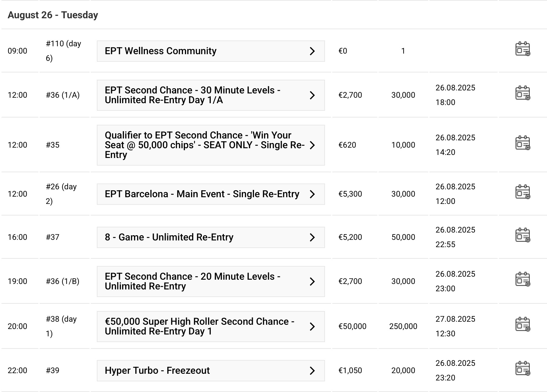Image resolution: width=547 pixels, height=392 pixels.
Task: Click calendar icon for event #36 (1/B)
Action: (x=523, y=279)
